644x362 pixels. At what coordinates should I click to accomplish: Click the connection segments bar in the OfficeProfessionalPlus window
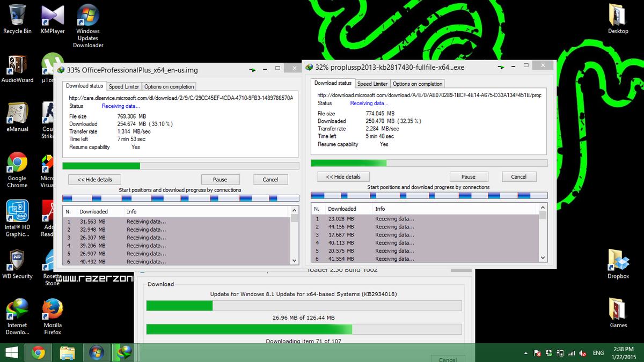pos(181,198)
